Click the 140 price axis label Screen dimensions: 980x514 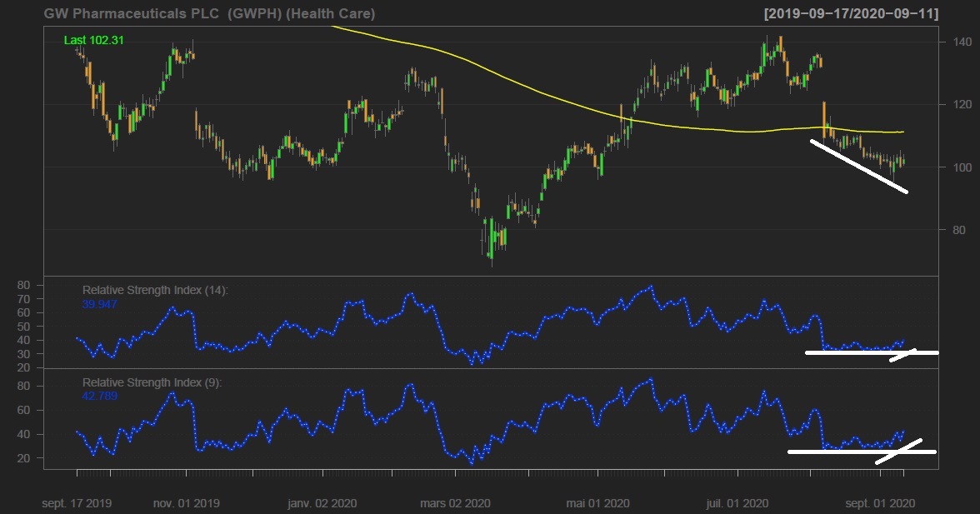click(x=962, y=42)
